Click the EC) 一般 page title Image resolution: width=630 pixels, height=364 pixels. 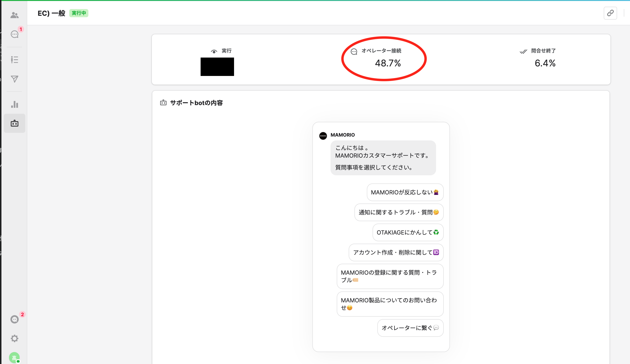click(52, 13)
